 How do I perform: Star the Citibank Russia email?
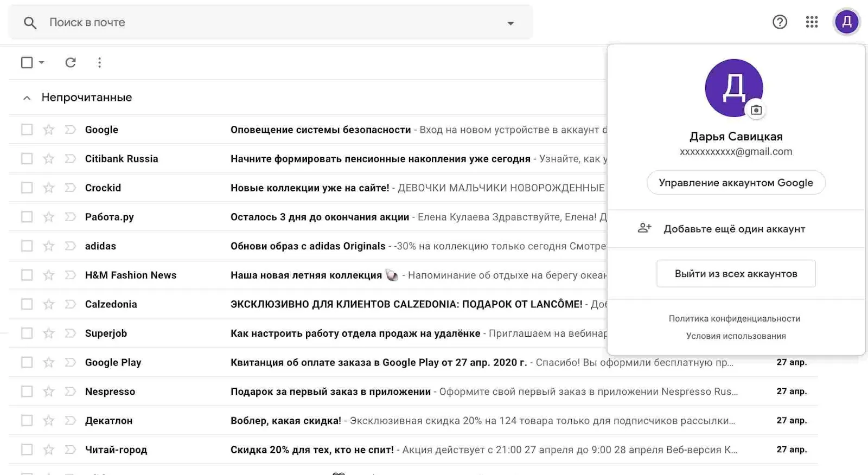point(49,158)
